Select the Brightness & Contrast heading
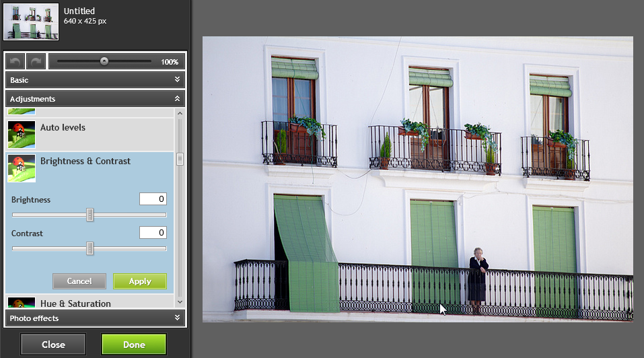 pos(85,161)
